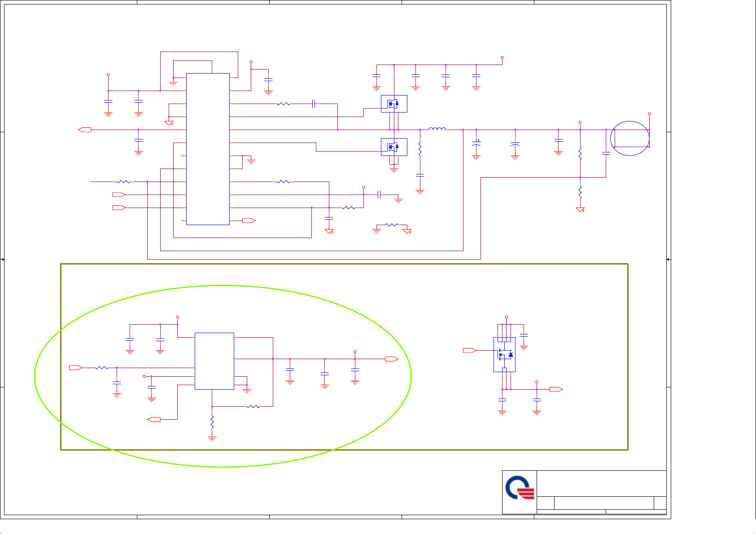This screenshot has width=756, height=534.
Task: Select the smaller IC block in the lower circuit
Action: coord(214,361)
